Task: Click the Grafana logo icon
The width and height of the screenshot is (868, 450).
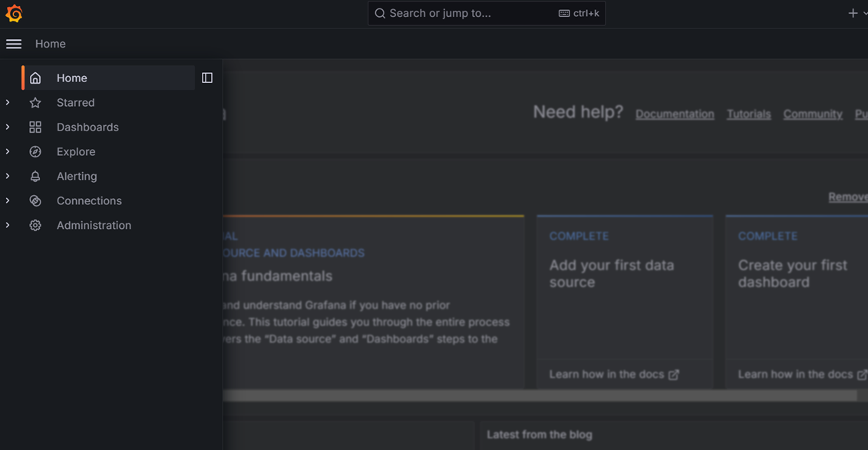Action: (x=14, y=13)
